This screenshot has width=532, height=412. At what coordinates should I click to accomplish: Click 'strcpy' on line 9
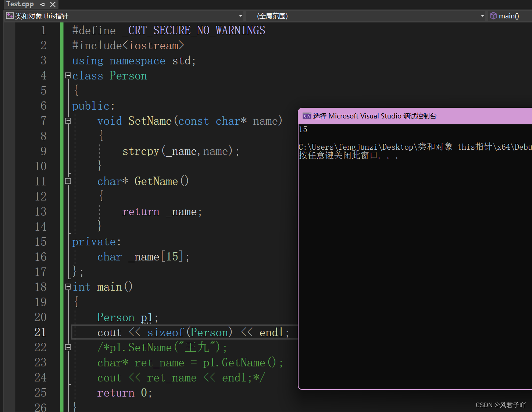141,152
